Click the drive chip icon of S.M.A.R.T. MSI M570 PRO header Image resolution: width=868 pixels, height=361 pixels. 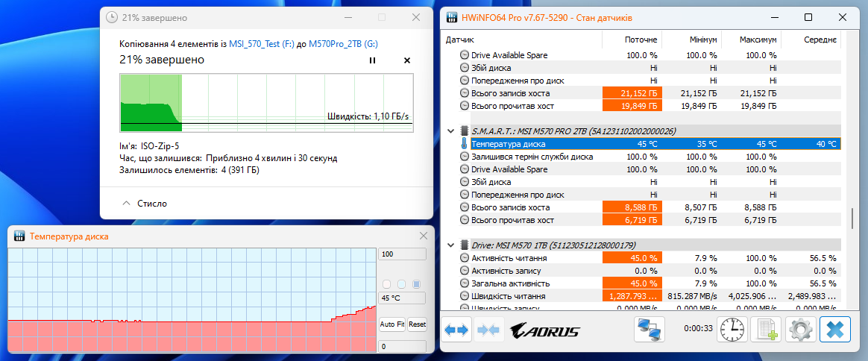click(x=465, y=131)
